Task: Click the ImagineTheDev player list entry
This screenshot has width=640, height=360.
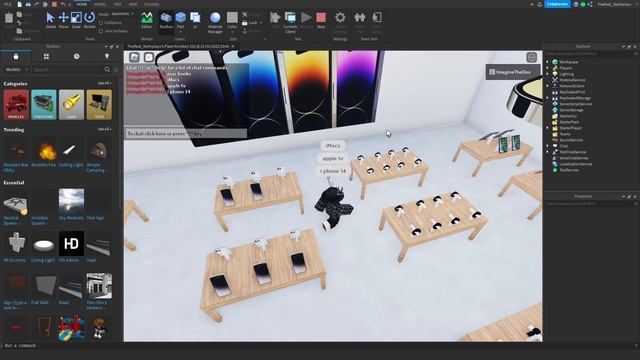Action: (513, 72)
